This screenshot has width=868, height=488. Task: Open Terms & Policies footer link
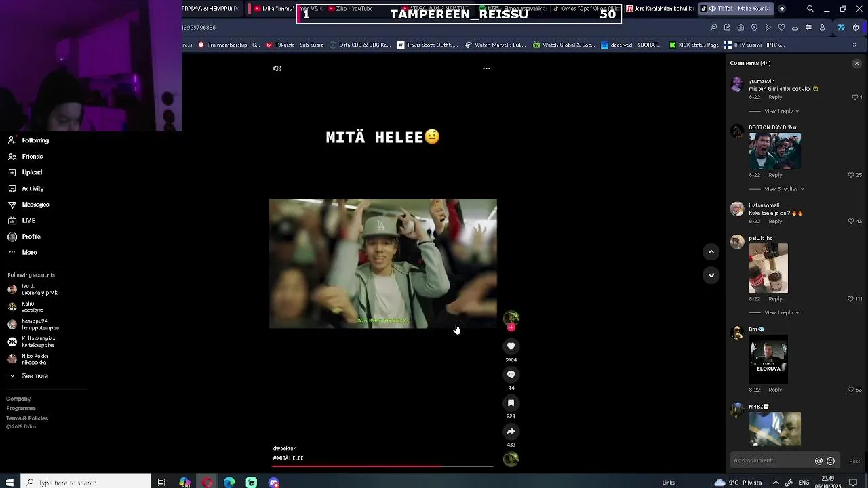pos(27,418)
